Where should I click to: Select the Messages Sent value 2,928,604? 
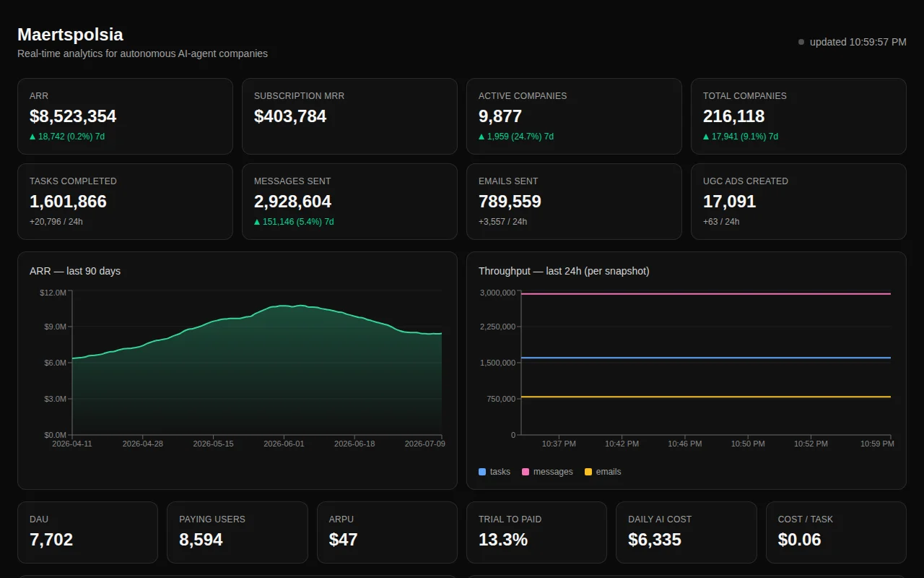click(292, 202)
